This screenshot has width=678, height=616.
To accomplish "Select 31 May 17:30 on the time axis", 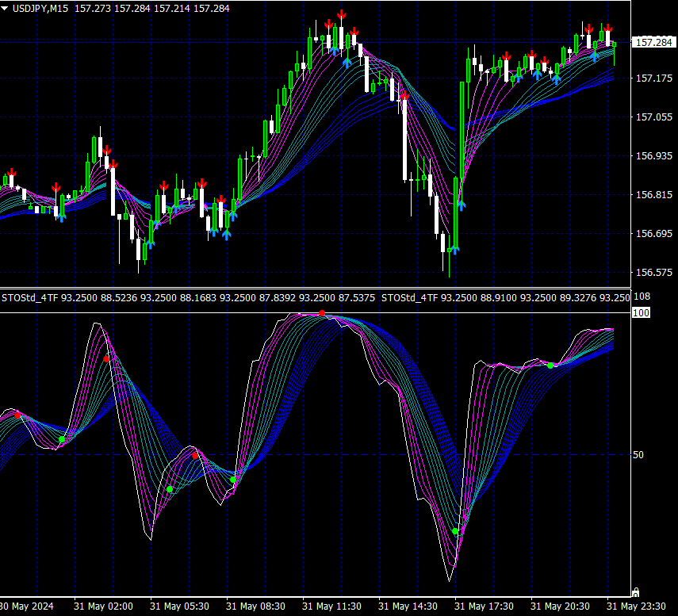I will tap(485, 606).
